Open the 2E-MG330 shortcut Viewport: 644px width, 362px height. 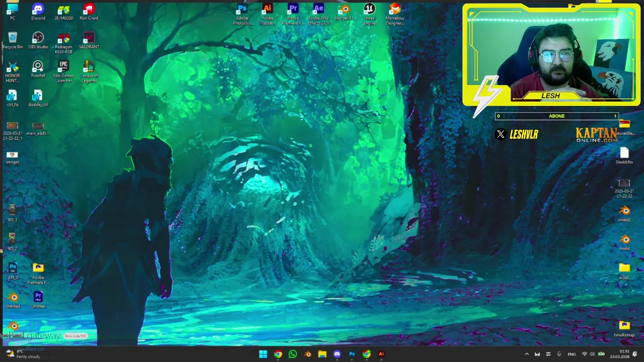pyautogui.click(x=63, y=12)
